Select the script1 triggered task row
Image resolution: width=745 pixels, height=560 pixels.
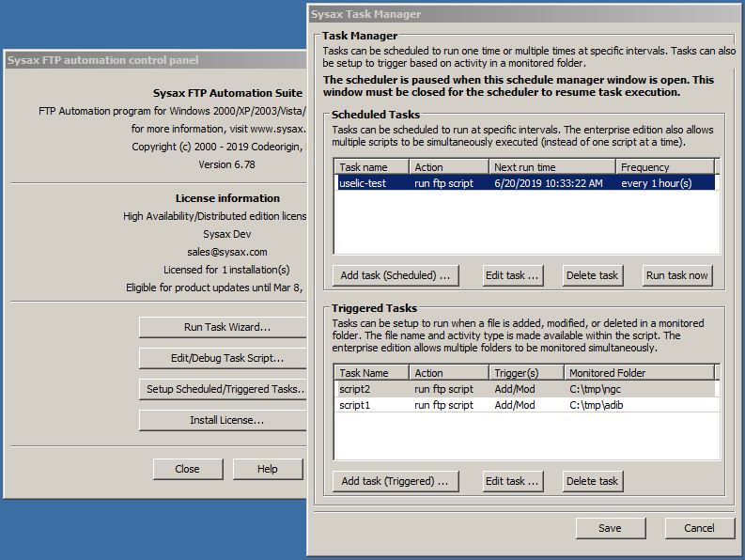pos(525,405)
